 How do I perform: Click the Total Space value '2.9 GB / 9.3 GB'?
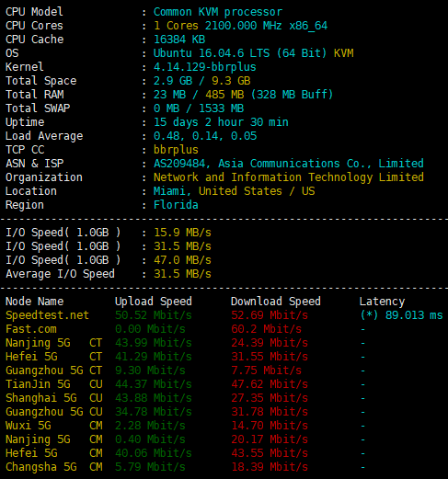pos(202,81)
